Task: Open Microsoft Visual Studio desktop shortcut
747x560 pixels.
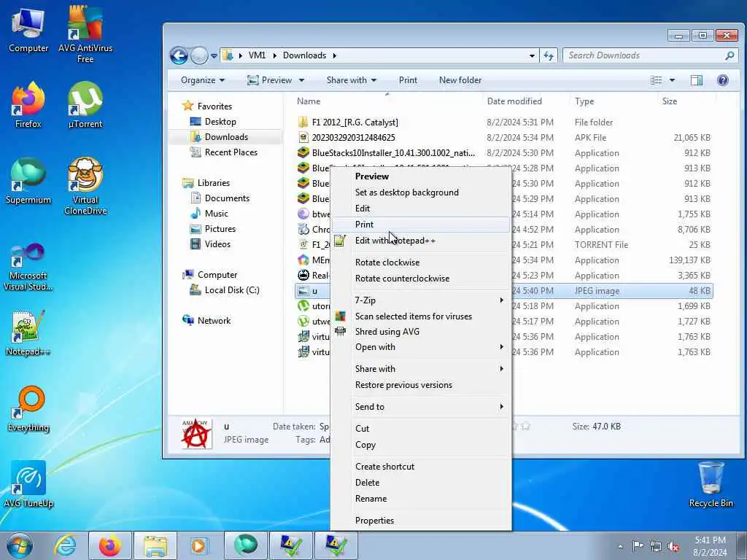Action: (x=28, y=267)
